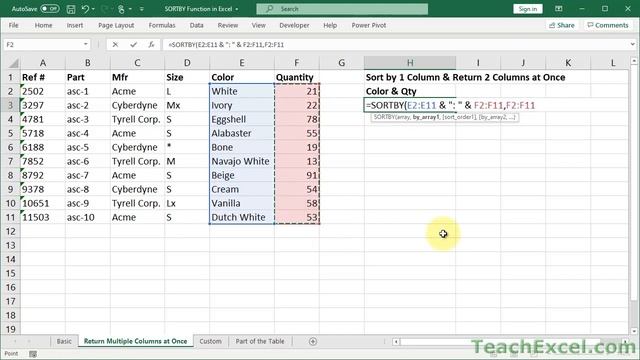Click the cell Dutch White

click(x=242, y=217)
